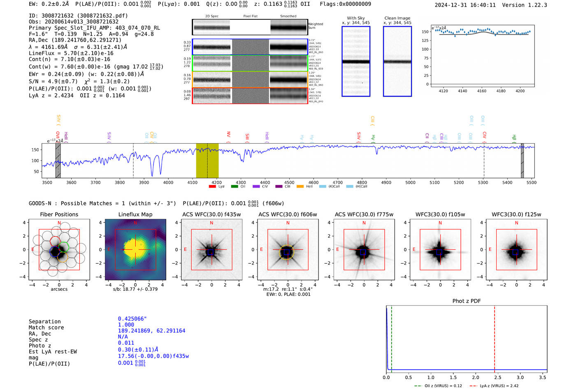Click the HeII orange legend swatch
The height and width of the screenshot is (392, 576).
tap(300, 186)
